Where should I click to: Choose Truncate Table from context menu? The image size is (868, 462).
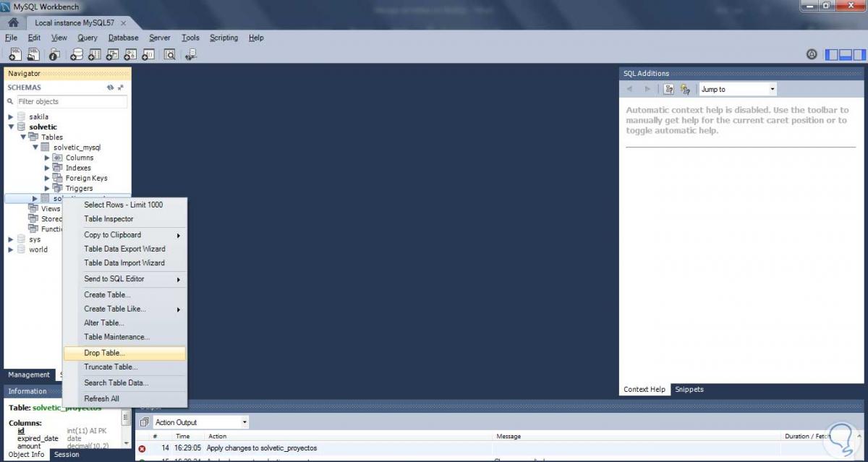[x=124, y=367]
